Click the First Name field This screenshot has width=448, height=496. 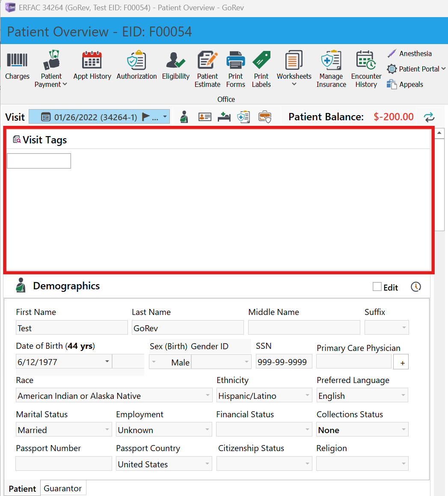click(x=72, y=327)
